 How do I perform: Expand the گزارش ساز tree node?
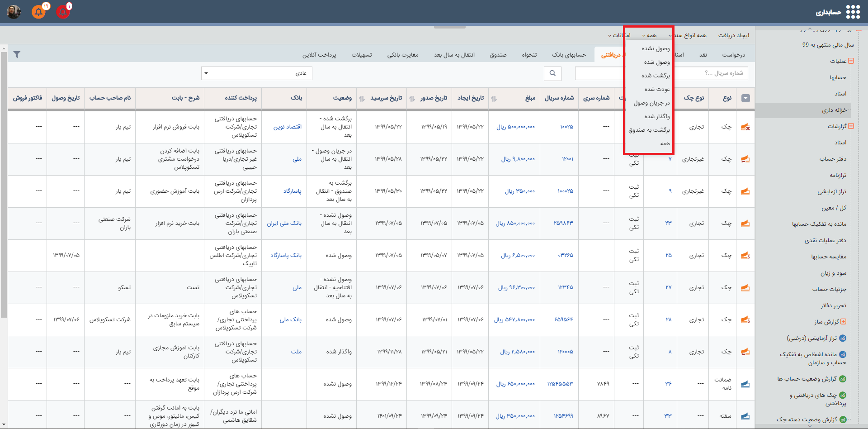coord(843,322)
